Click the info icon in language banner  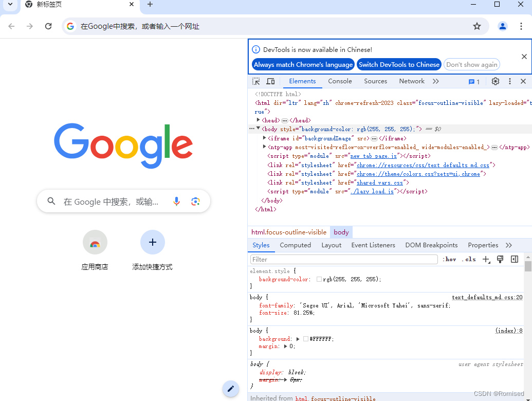[256, 49]
